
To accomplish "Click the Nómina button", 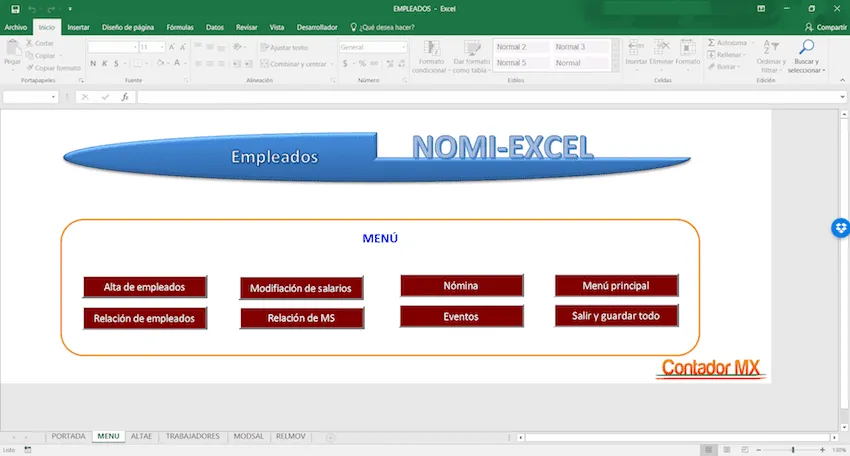I will pyautogui.click(x=462, y=286).
